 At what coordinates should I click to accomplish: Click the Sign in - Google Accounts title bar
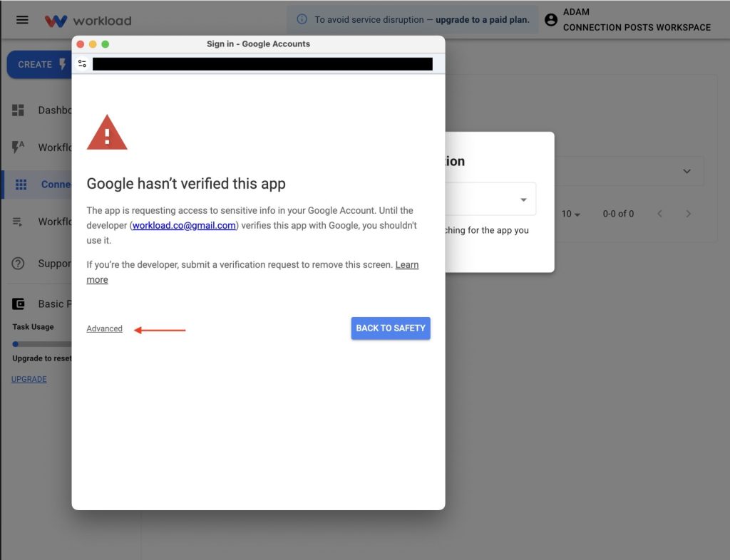(x=258, y=44)
